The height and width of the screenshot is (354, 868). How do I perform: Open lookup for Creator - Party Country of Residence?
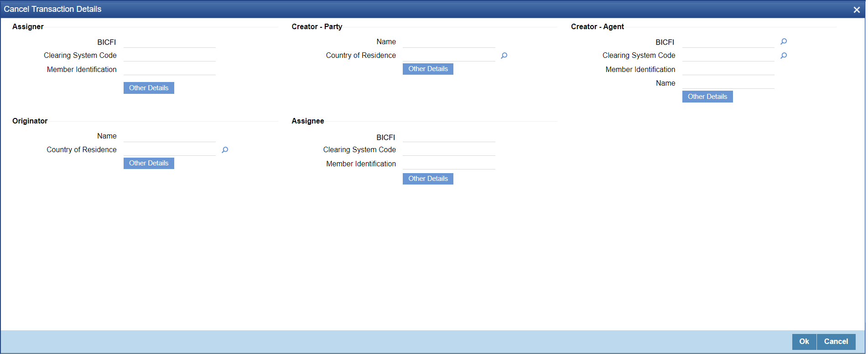[504, 56]
